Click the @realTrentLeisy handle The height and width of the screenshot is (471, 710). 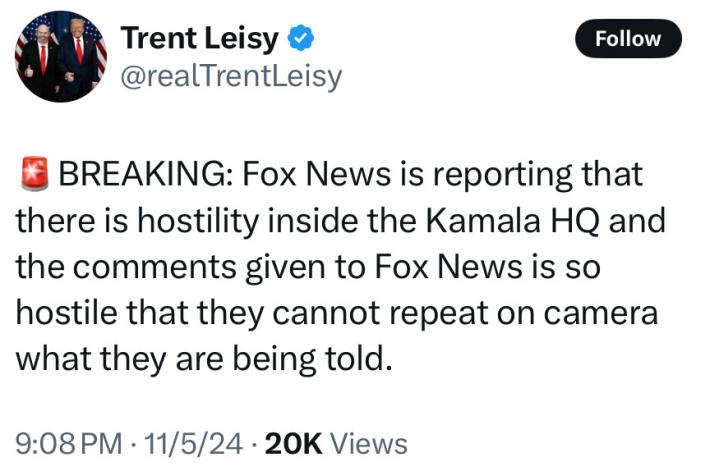pos(231,76)
